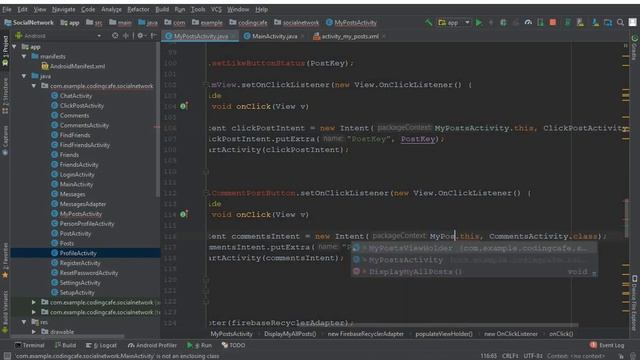This screenshot has height=360, width=640.
Task: Toggle the Captures side tool window tab
Action: point(5,141)
